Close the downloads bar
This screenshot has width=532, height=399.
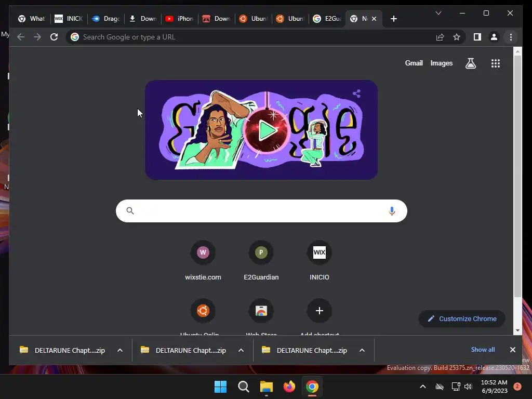pos(513,350)
